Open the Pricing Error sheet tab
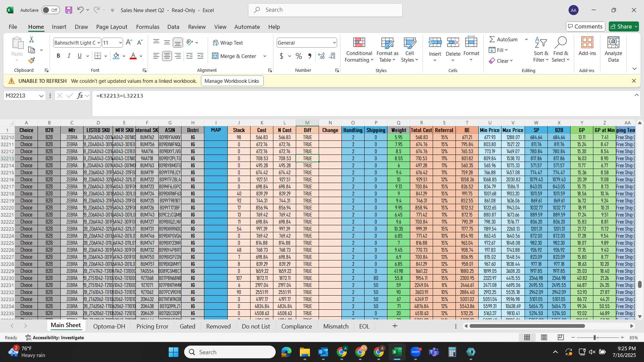 click(x=152, y=326)
